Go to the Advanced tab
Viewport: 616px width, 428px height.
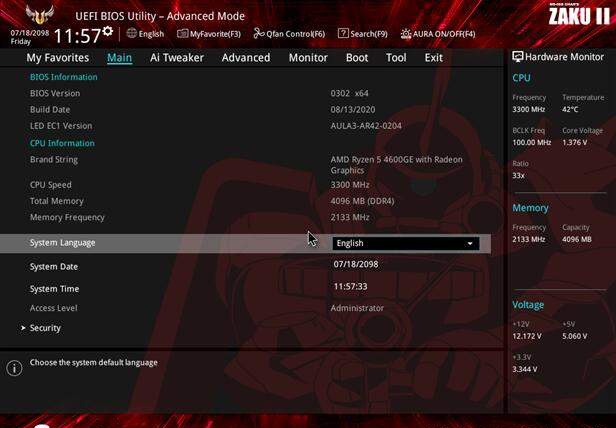246,58
